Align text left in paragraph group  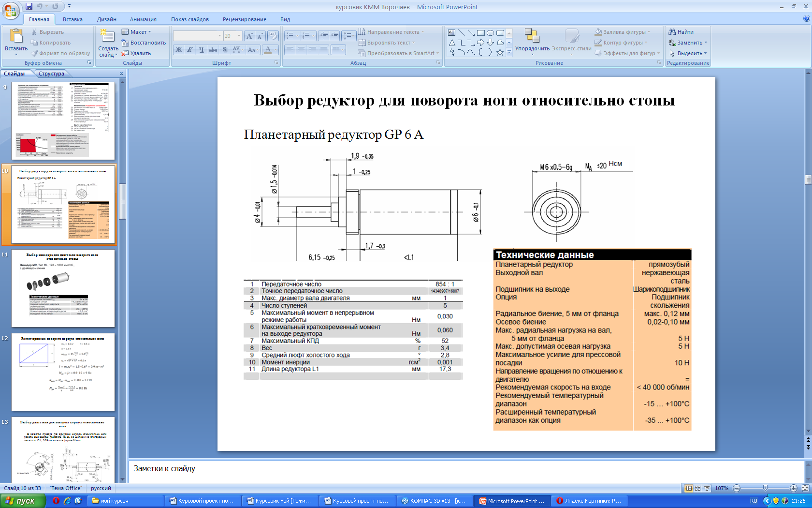(290, 49)
